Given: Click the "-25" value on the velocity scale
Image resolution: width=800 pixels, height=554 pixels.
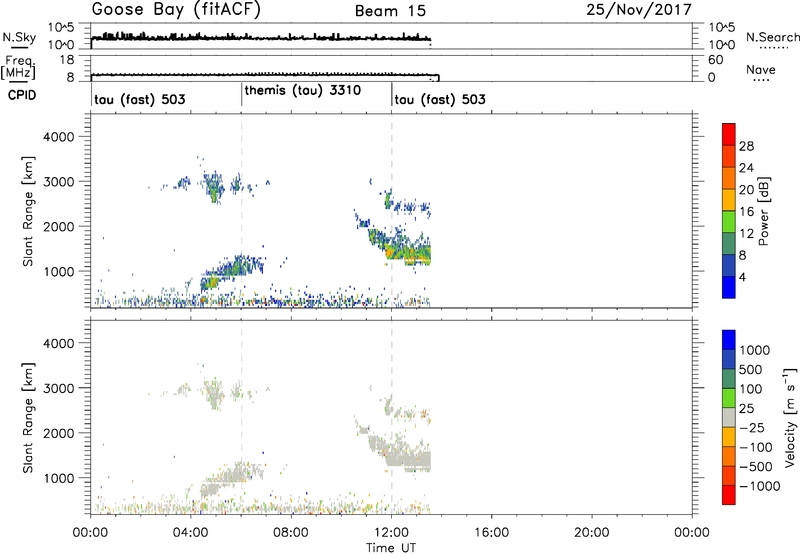Looking at the screenshot, I should coord(752,427).
